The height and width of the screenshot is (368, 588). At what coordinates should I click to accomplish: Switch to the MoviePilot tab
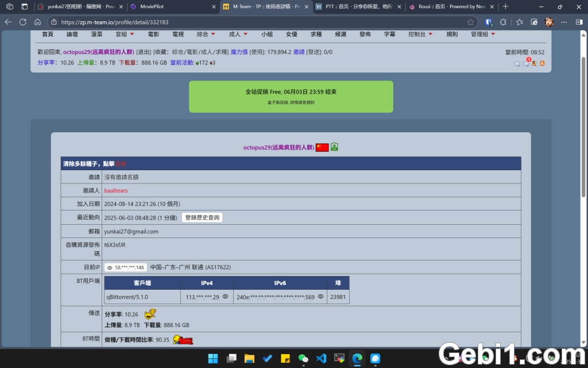[173, 6]
